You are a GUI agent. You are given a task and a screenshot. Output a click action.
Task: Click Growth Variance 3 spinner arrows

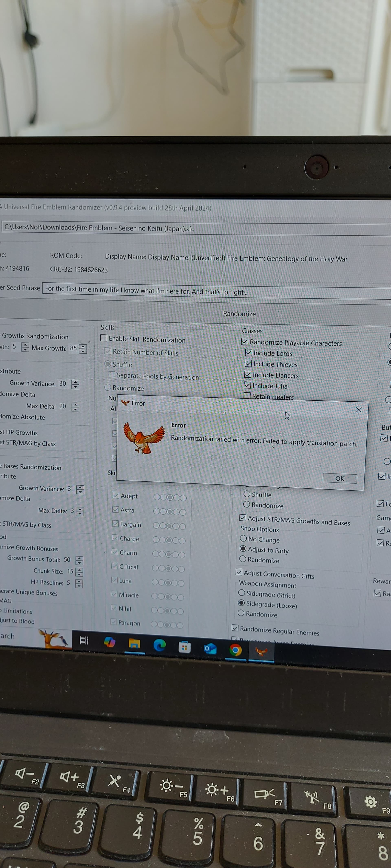80,489
